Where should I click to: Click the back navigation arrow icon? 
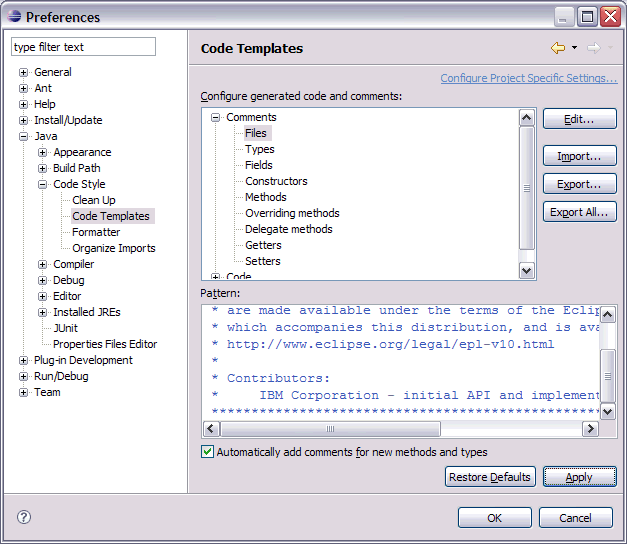click(558, 48)
